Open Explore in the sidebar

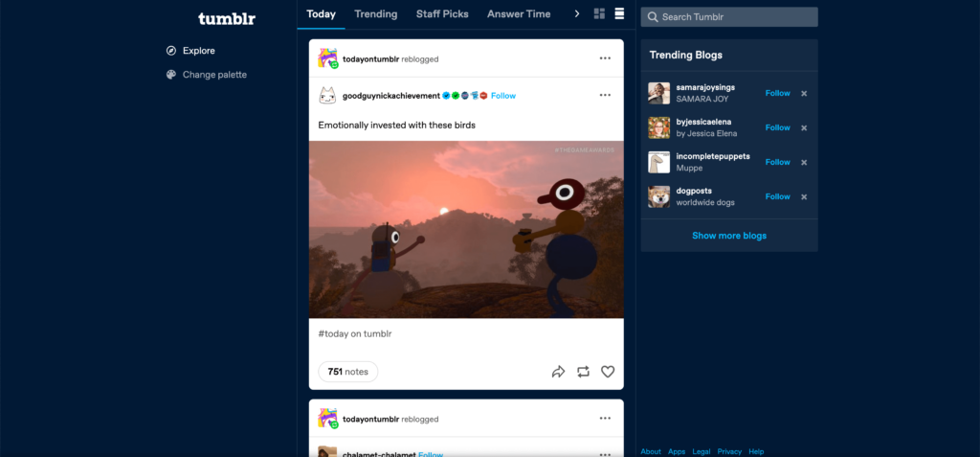pos(199,51)
